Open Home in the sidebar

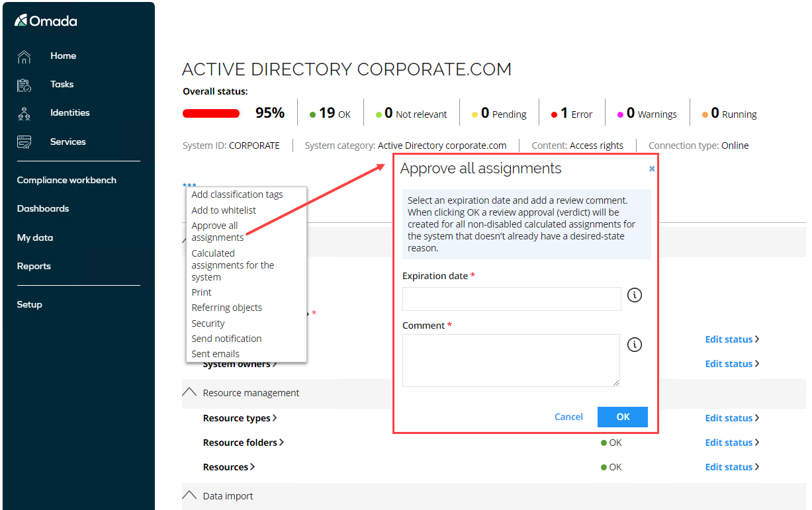[63, 56]
